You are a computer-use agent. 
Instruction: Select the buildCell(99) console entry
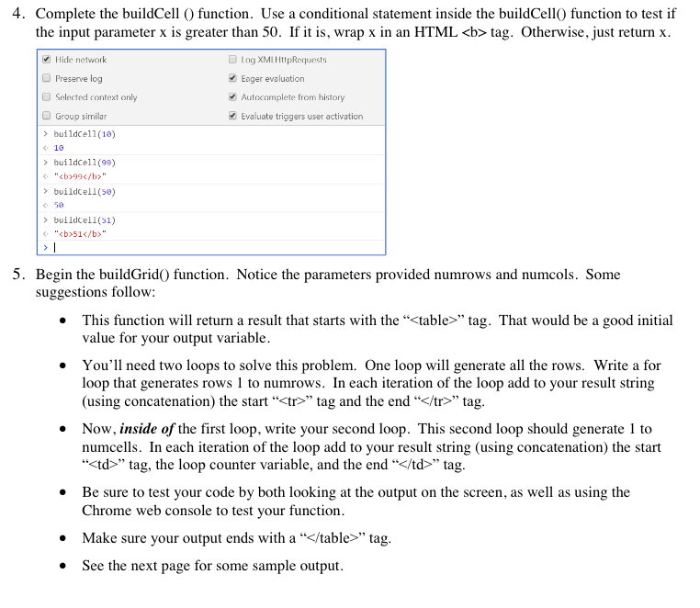(x=85, y=163)
